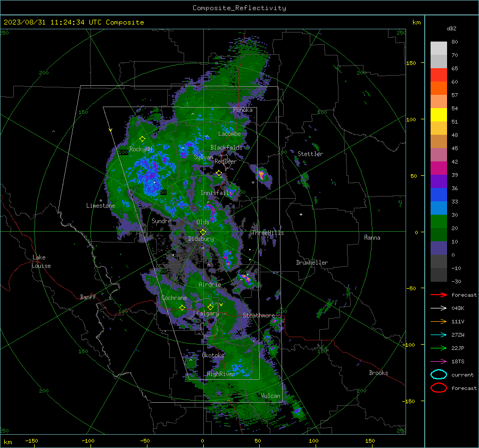Viewport: 479px width, 448px height.
Task: Click the red forecast ellipse legend icon
Action: pos(439,388)
